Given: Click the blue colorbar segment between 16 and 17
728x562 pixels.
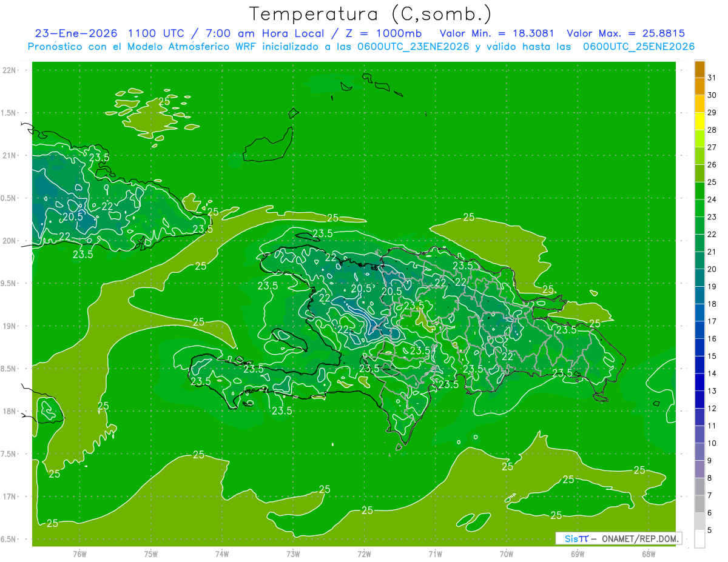Looking at the screenshot, I should tap(699, 330).
